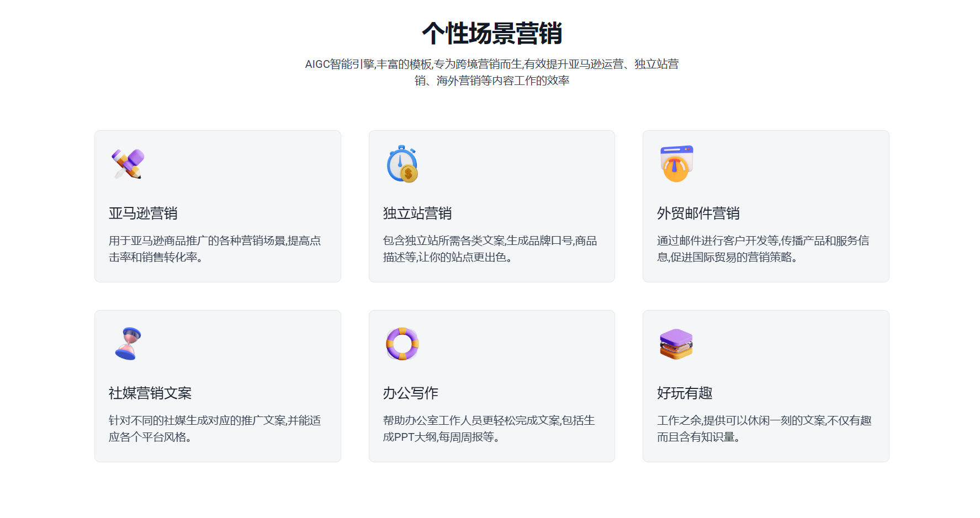Open the 好玩有趣 card title
The image size is (980, 518).
685,393
